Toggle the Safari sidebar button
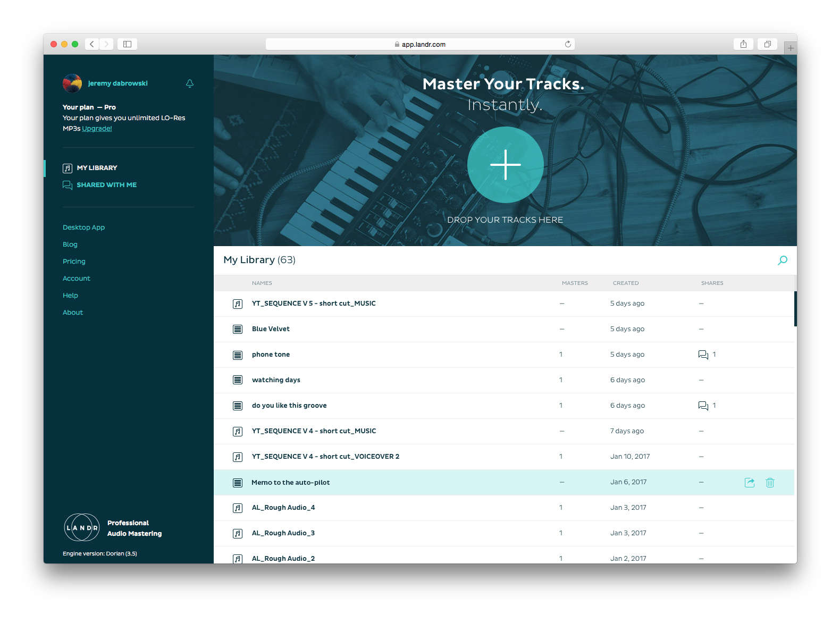Image resolution: width=840 pixels, height=623 pixels. pos(127,44)
